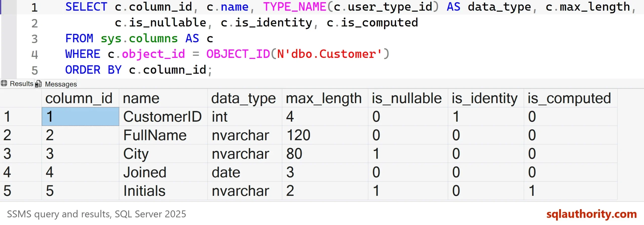Click the Messages document icon
This screenshot has height=225, width=644.
pyautogui.click(x=38, y=84)
